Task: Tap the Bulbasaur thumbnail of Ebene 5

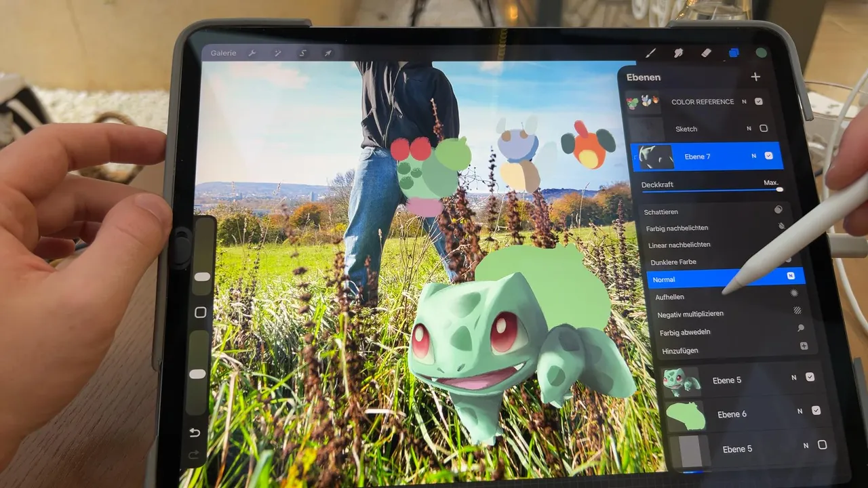Action: pos(682,382)
